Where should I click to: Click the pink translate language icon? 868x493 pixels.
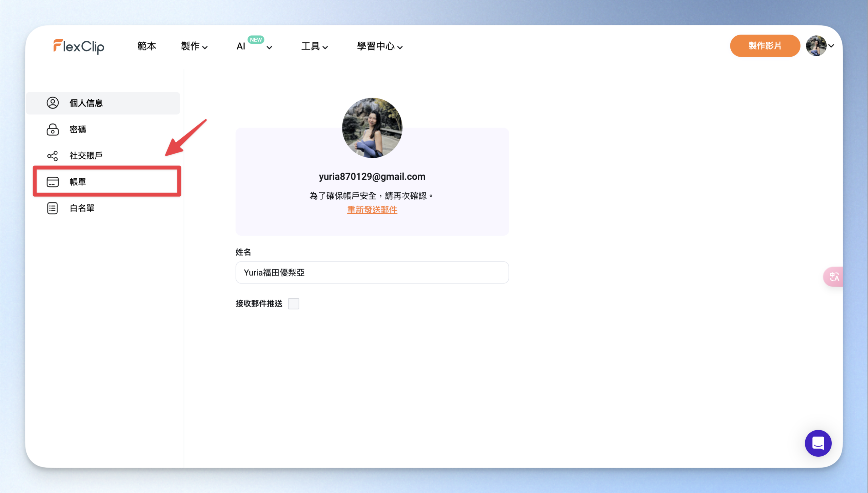coord(833,277)
